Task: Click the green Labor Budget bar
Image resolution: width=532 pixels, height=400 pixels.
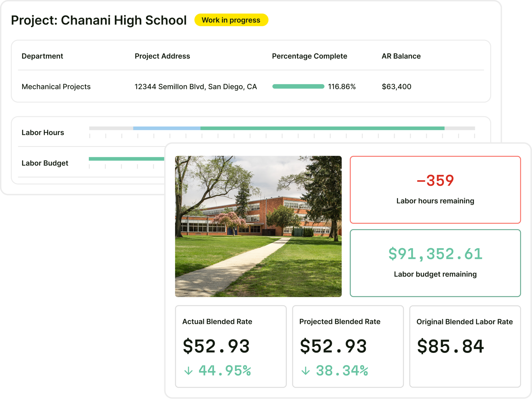Action: tap(126, 159)
